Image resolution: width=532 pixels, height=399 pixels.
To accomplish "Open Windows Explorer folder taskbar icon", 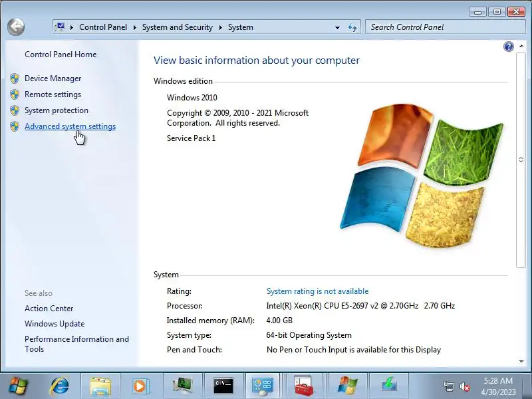I will [100, 386].
